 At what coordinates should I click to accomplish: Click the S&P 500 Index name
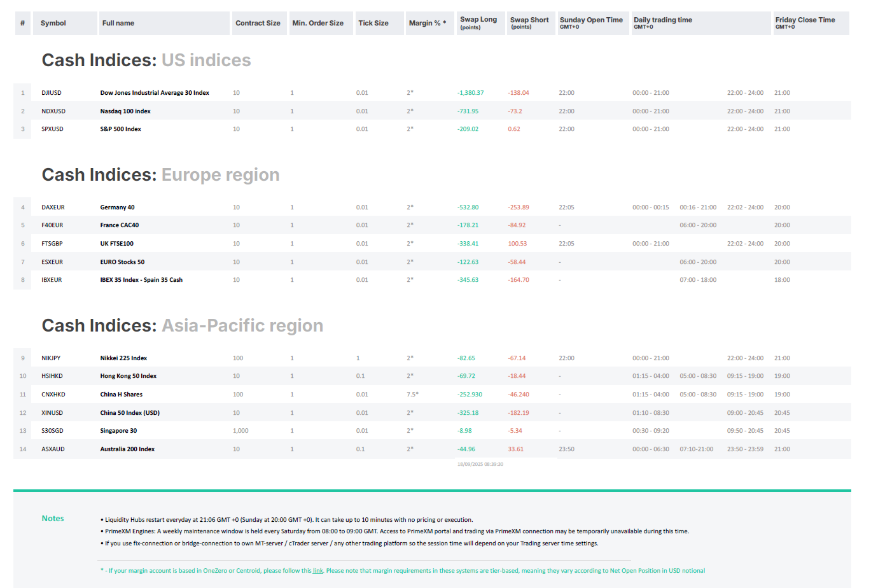pyautogui.click(x=121, y=129)
